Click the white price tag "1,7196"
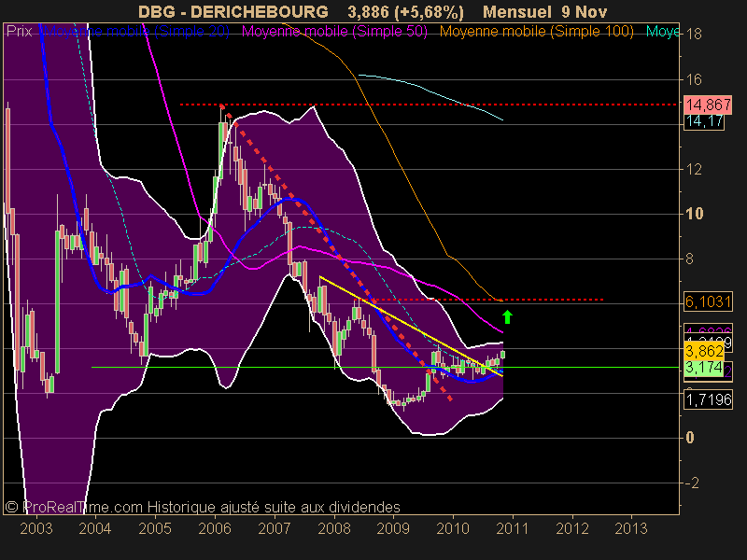The image size is (747, 560). coord(708,399)
